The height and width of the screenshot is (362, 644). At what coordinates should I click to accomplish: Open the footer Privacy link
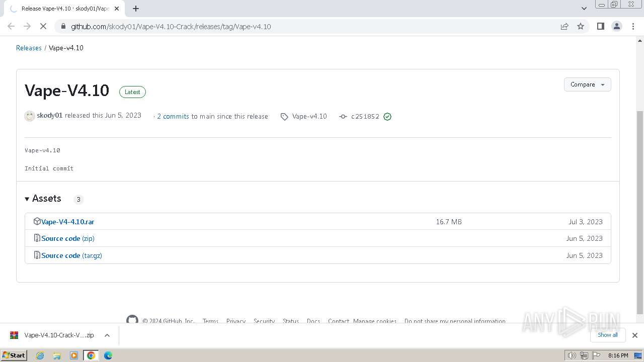(x=236, y=321)
